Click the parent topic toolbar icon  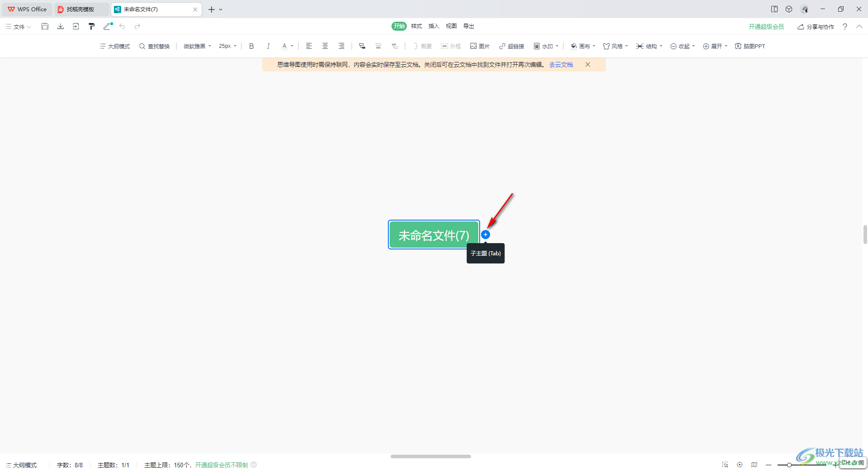point(395,46)
